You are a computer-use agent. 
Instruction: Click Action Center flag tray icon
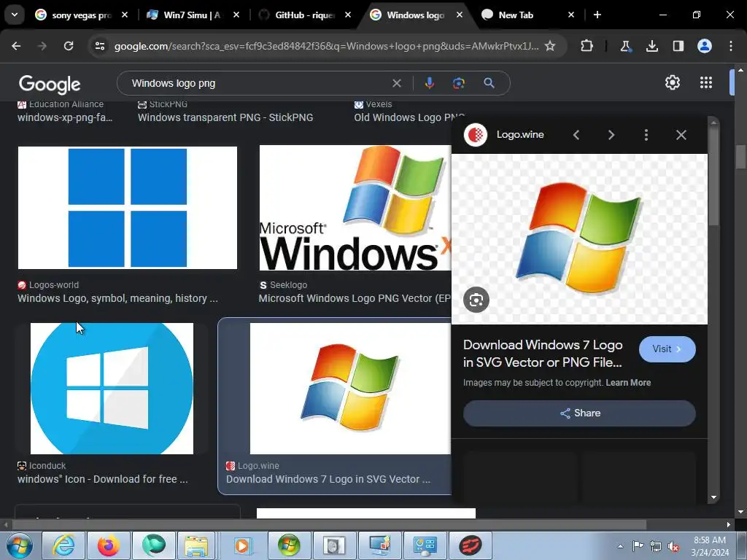coord(638,547)
